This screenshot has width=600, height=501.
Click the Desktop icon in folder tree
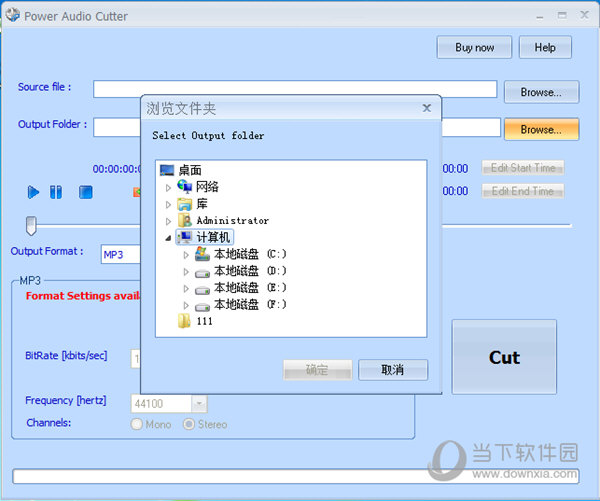pos(167,170)
